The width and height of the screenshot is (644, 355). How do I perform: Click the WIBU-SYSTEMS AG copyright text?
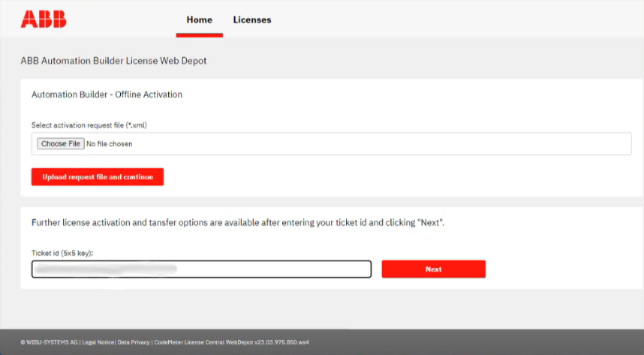[x=49, y=342]
